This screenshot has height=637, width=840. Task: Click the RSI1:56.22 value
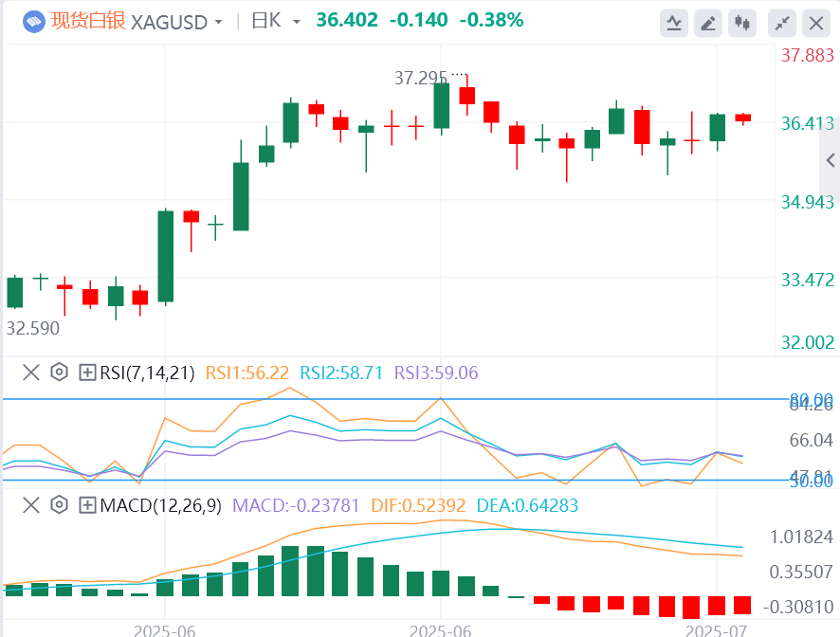(247, 373)
